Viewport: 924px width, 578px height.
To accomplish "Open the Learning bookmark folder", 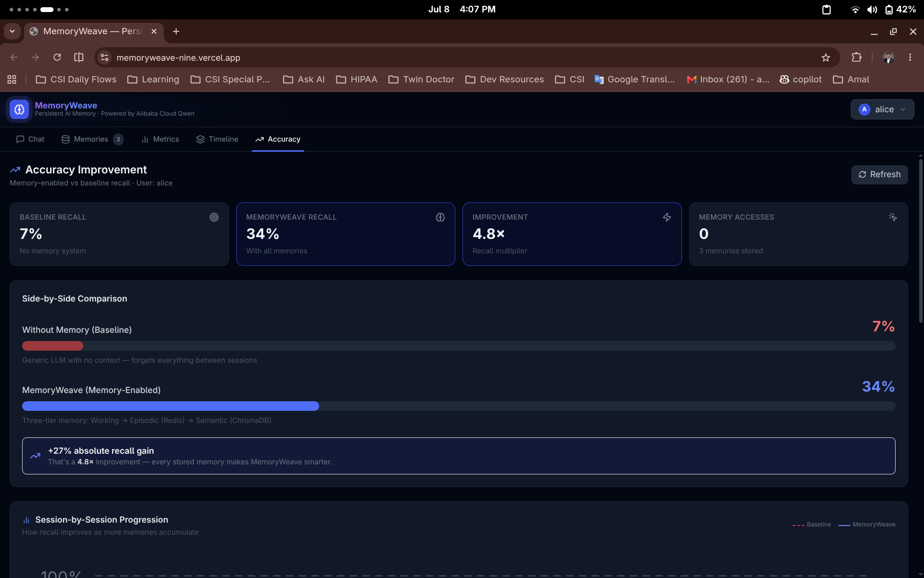I will coord(153,79).
